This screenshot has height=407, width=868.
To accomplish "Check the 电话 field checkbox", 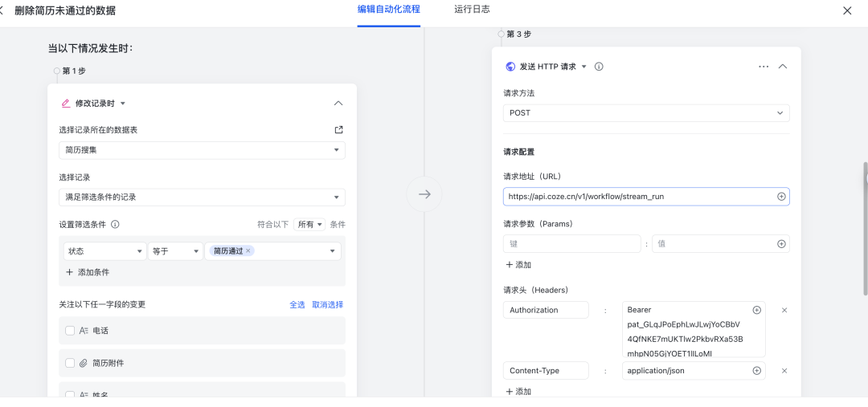I will 70,331.
